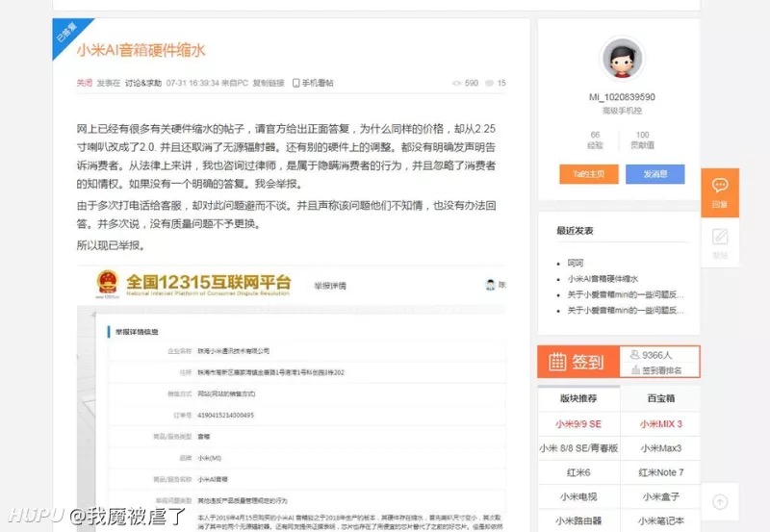Open the 小米电视 board
Screen dimensions: 770x532
click(x=578, y=496)
